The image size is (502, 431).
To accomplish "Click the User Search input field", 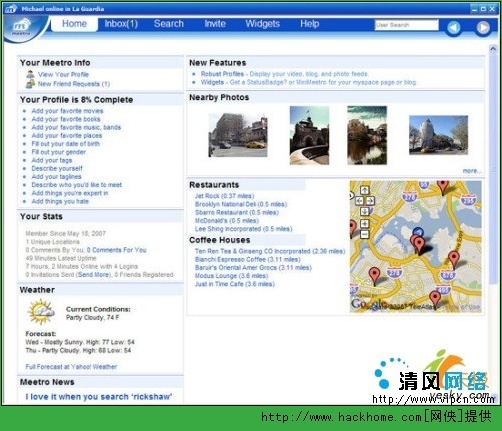I will (x=407, y=25).
